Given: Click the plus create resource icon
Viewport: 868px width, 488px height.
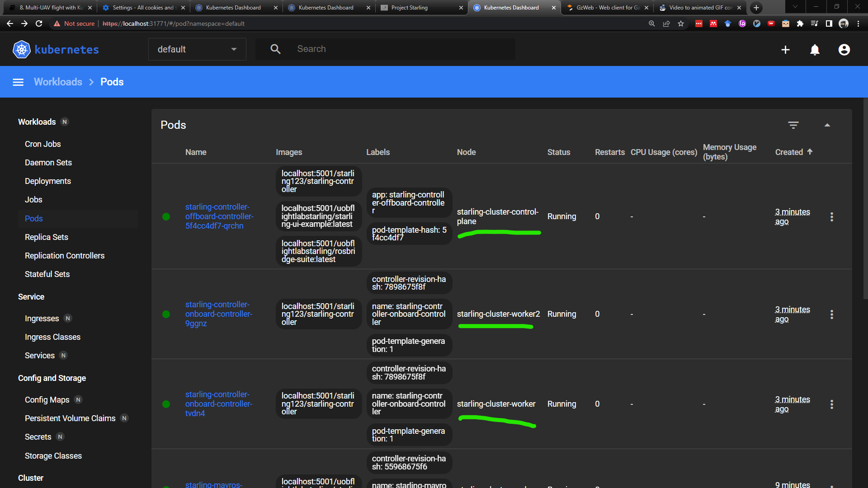Looking at the screenshot, I should [786, 50].
